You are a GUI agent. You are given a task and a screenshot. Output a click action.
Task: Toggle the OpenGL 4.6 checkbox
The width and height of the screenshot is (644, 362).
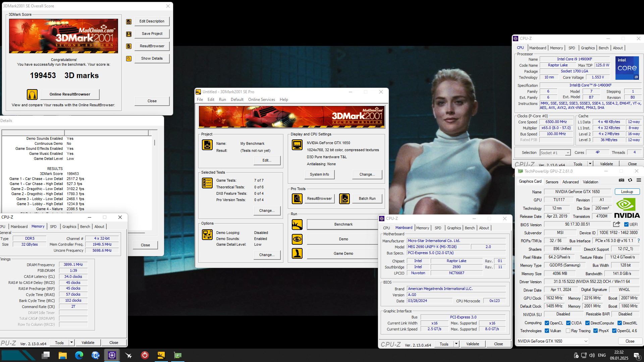[614, 331]
